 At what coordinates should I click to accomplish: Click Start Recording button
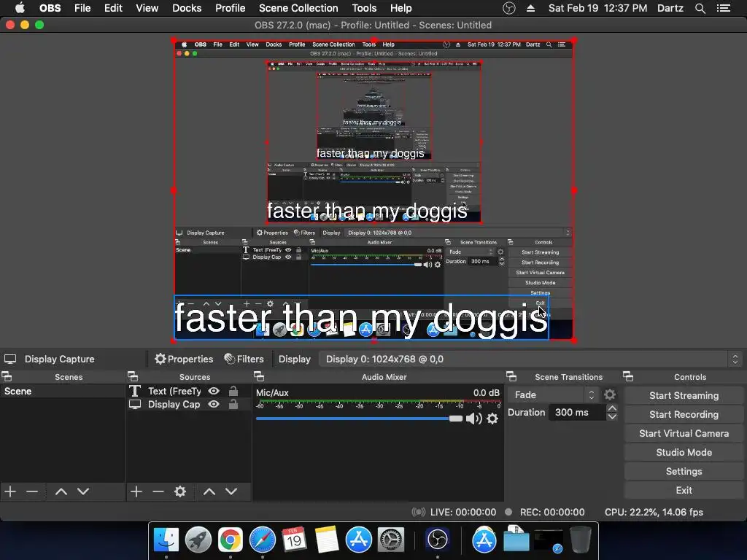coord(684,414)
